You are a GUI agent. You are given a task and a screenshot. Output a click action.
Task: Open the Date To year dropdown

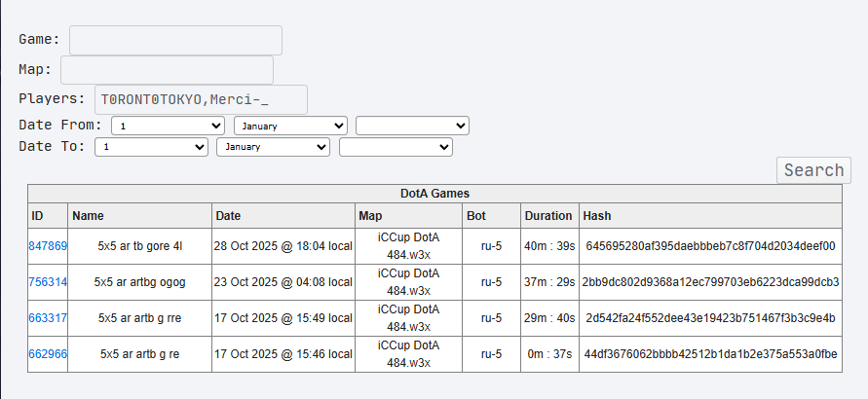coord(396,147)
